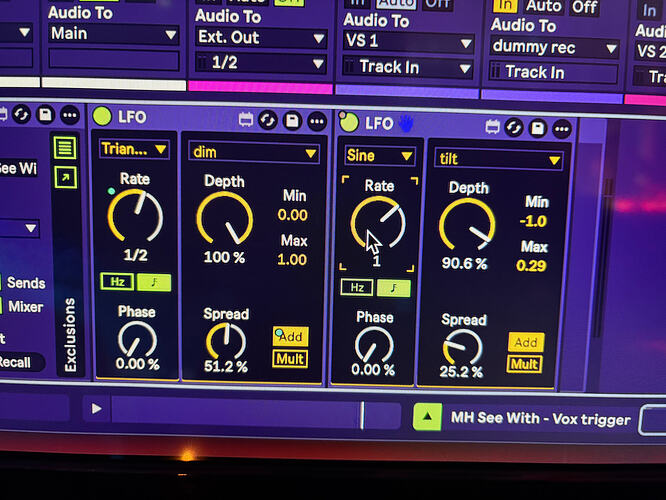Click Mult button in tilt LFO
This screenshot has width=666, height=500.
[x=525, y=364]
